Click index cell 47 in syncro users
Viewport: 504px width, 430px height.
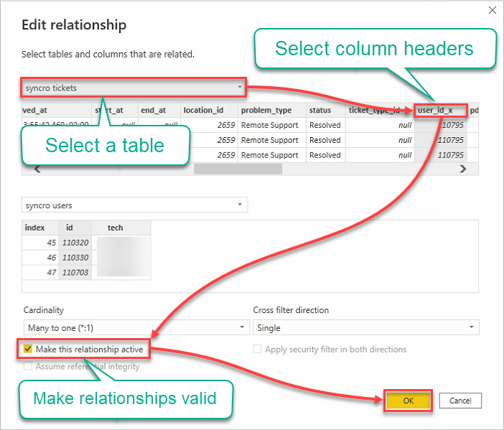click(x=40, y=273)
